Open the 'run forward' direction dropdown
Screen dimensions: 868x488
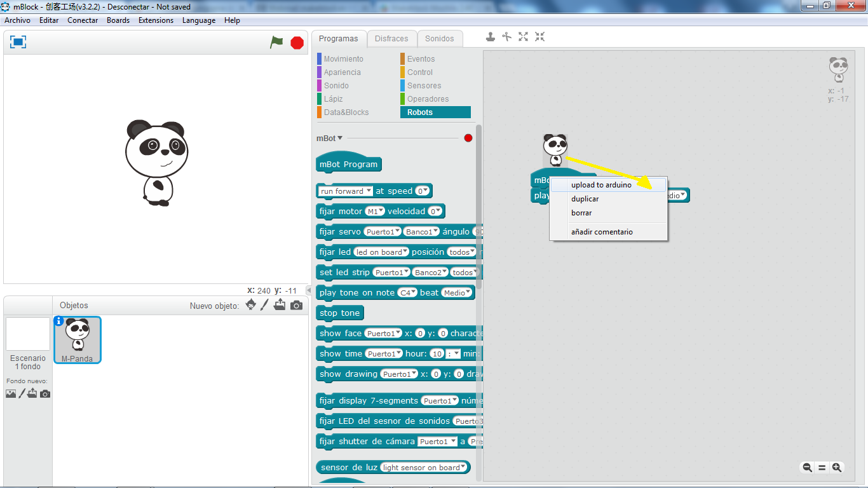pyautogui.click(x=346, y=191)
